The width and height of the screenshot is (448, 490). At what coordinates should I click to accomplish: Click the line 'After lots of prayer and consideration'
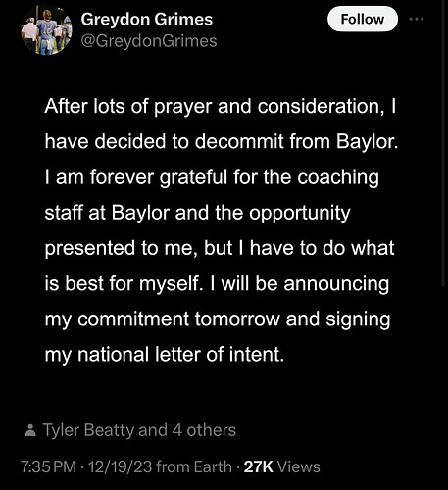click(221, 107)
